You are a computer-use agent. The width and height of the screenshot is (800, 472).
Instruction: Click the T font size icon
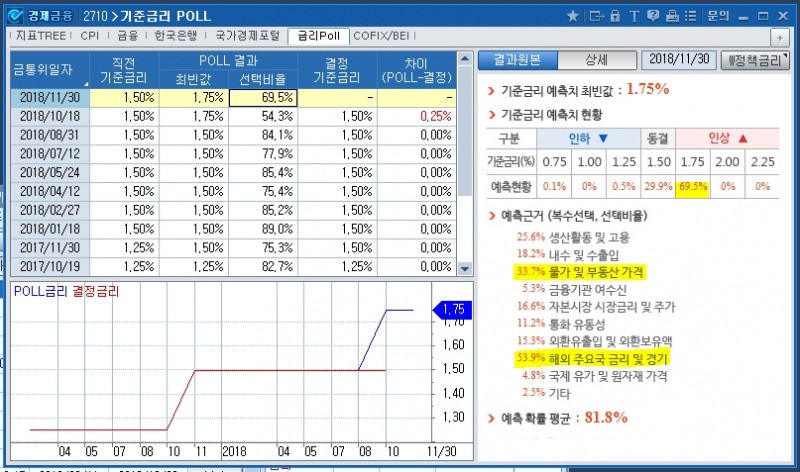pyautogui.click(x=634, y=16)
